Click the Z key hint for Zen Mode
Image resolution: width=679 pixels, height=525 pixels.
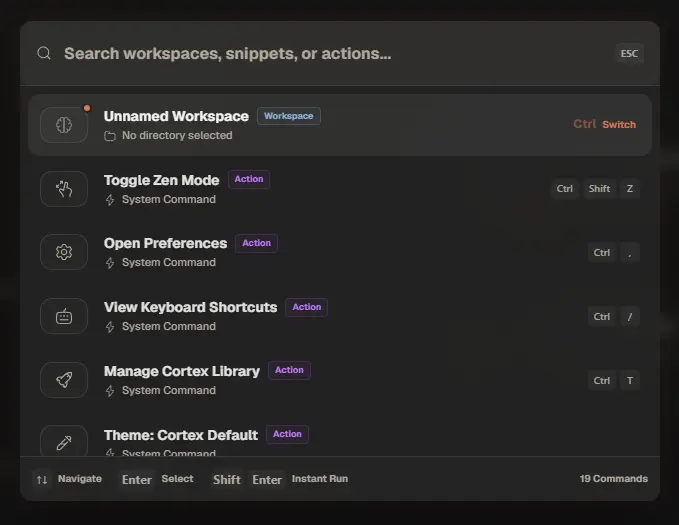pyautogui.click(x=630, y=189)
